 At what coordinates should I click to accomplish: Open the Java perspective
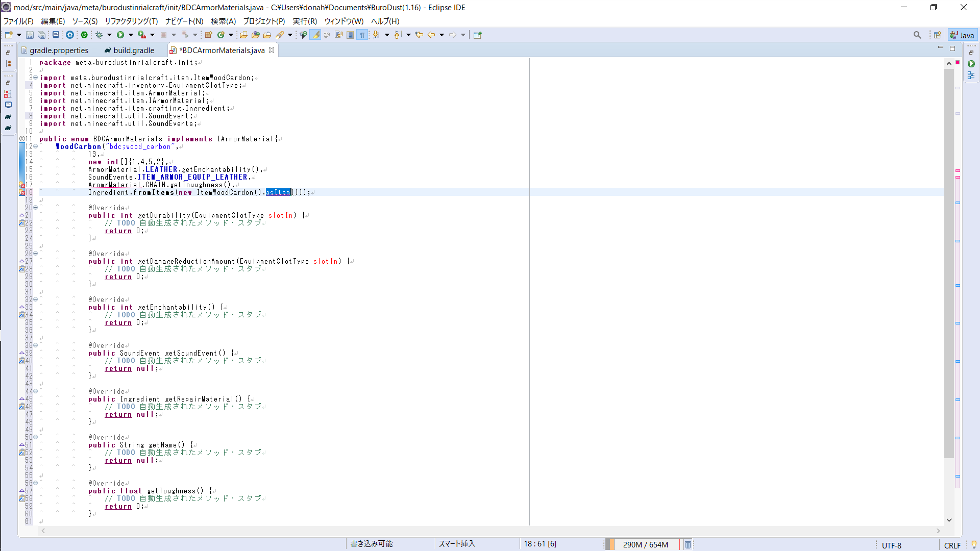[962, 35]
